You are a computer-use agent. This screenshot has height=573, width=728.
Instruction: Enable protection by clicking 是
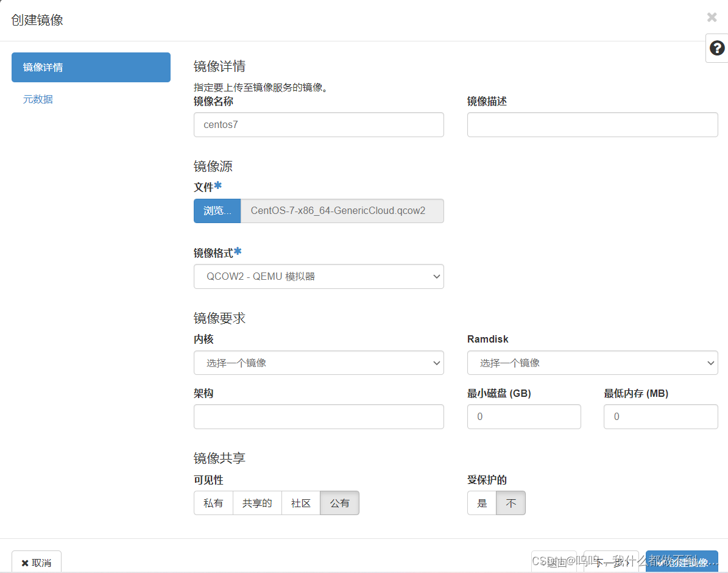[481, 503]
